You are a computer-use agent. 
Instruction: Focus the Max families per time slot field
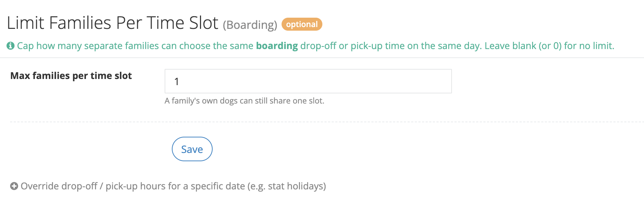tap(308, 81)
